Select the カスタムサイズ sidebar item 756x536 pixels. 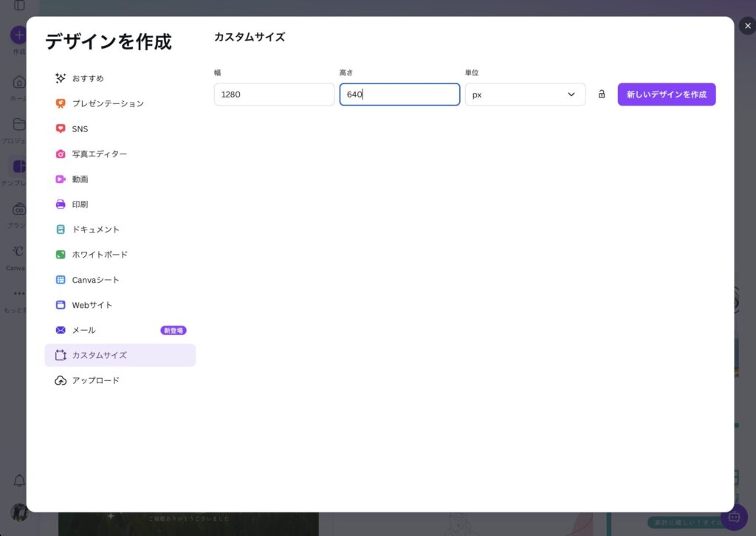pyautogui.click(x=99, y=355)
